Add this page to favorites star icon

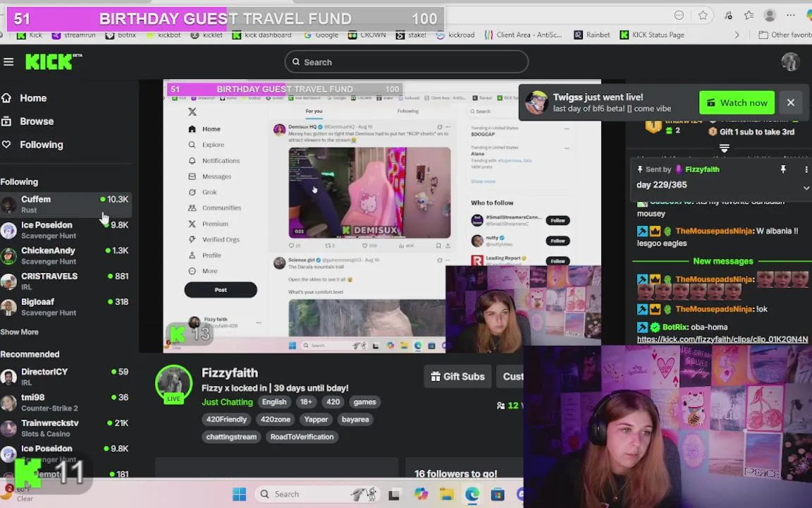(x=703, y=15)
